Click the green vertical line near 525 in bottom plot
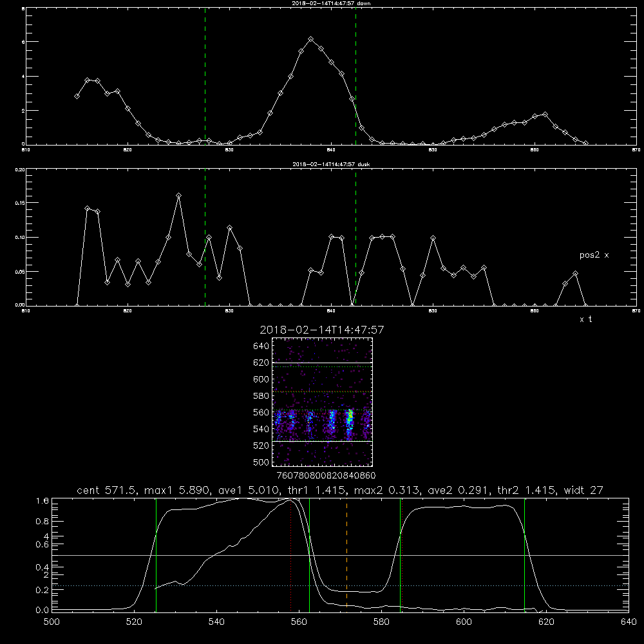The height and width of the screenshot is (644, 644). coord(156,554)
